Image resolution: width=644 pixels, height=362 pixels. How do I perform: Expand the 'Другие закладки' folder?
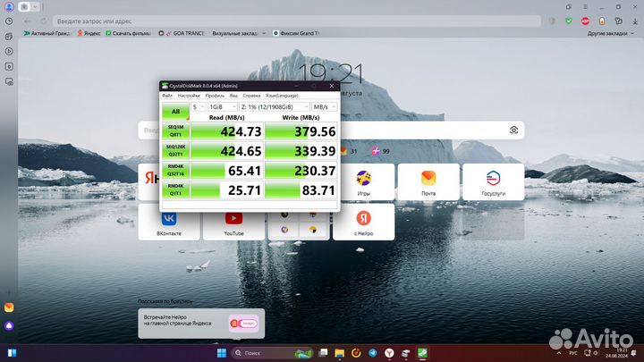point(610,33)
